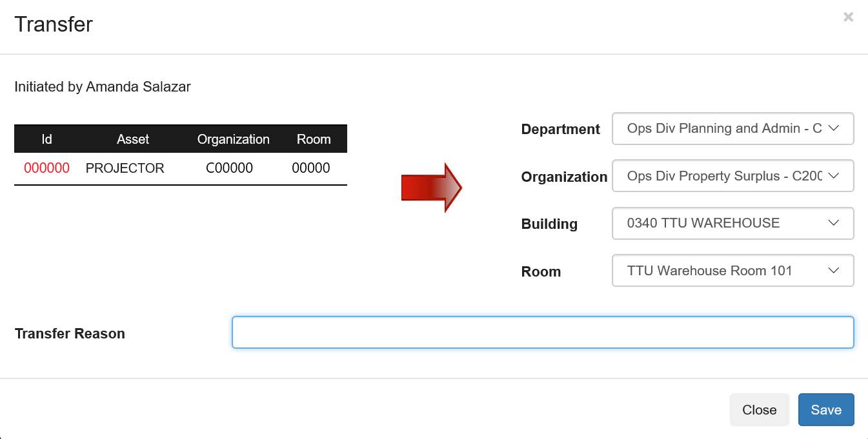
Task: Click the Building dropdown chevron
Action: click(834, 223)
